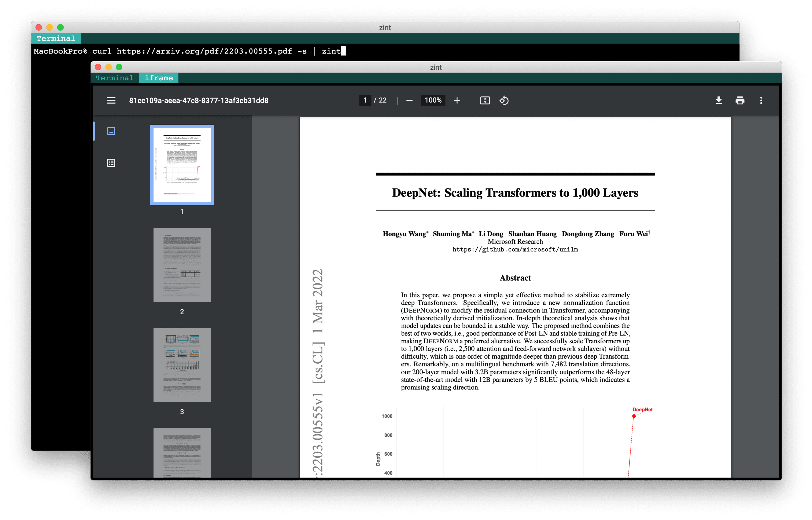
Task: Maximize the front zint window
Action: pyautogui.click(x=119, y=67)
